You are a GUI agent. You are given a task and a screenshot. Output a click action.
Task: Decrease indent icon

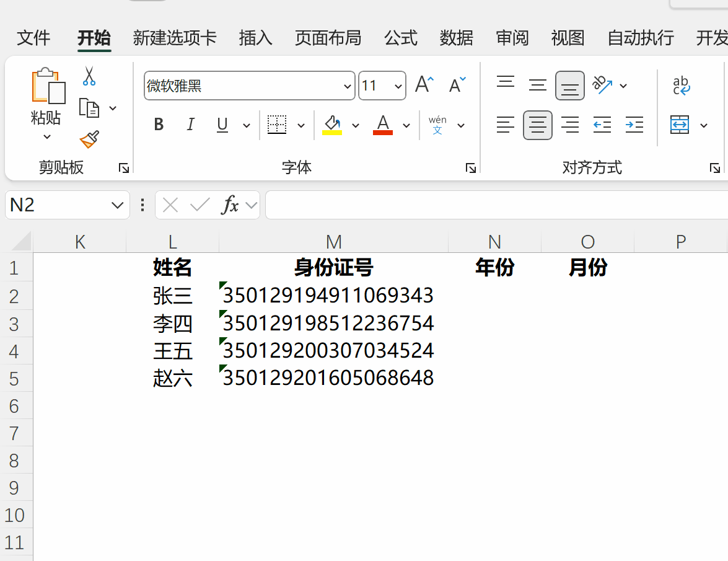602,125
